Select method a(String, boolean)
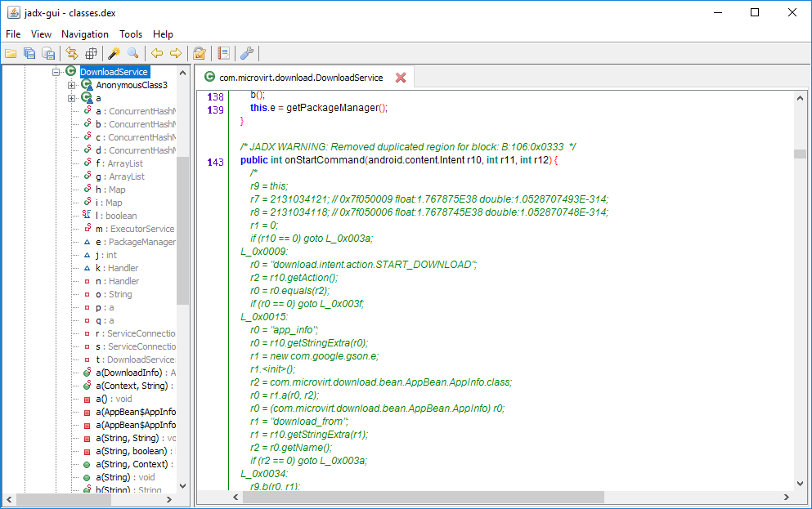Screen dimensions: 812x509 point(136,451)
